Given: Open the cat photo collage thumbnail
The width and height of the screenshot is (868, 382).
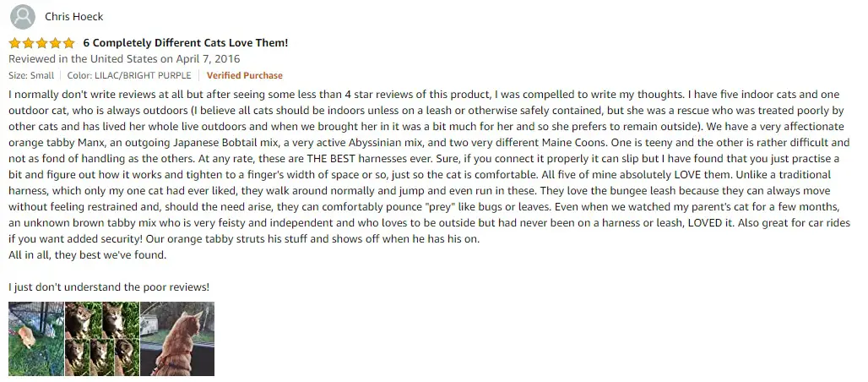Looking at the screenshot, I should coord(102,339).
